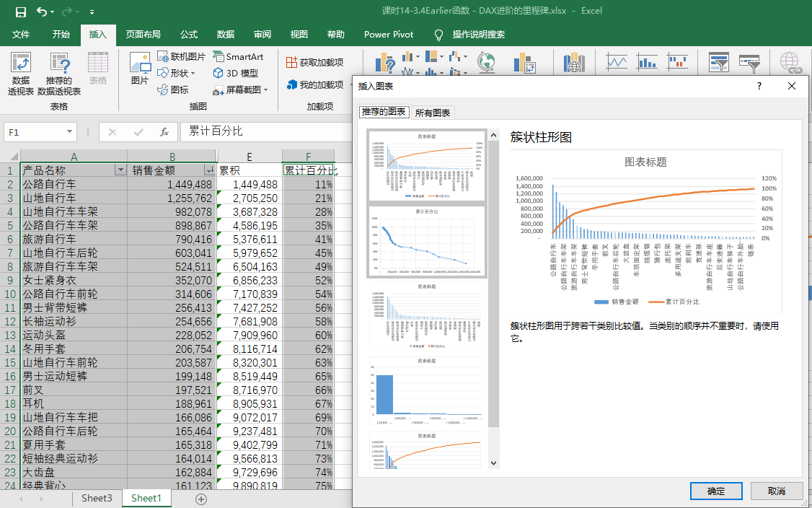Click the hyperlink ribbon icon
Screen dimensions: 812x508
791,63
